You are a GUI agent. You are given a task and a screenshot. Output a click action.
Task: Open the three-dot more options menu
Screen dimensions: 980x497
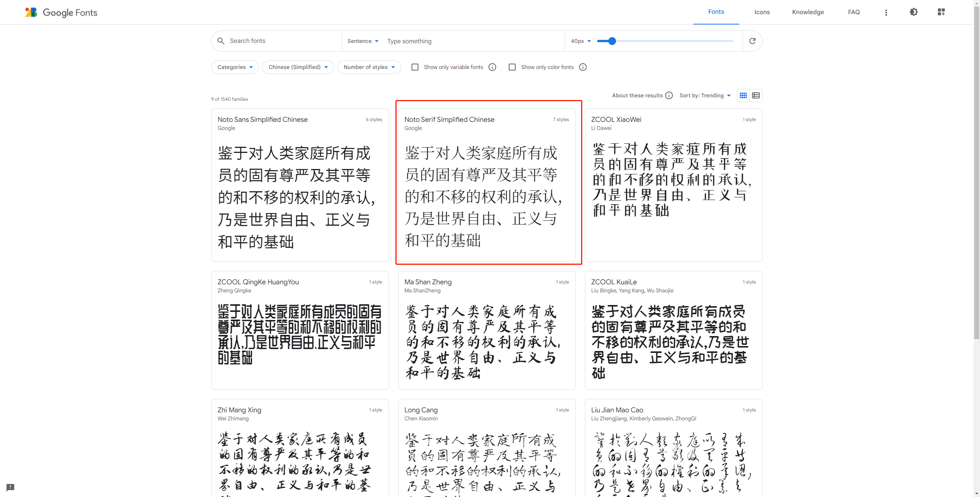(x=886, y=12)
